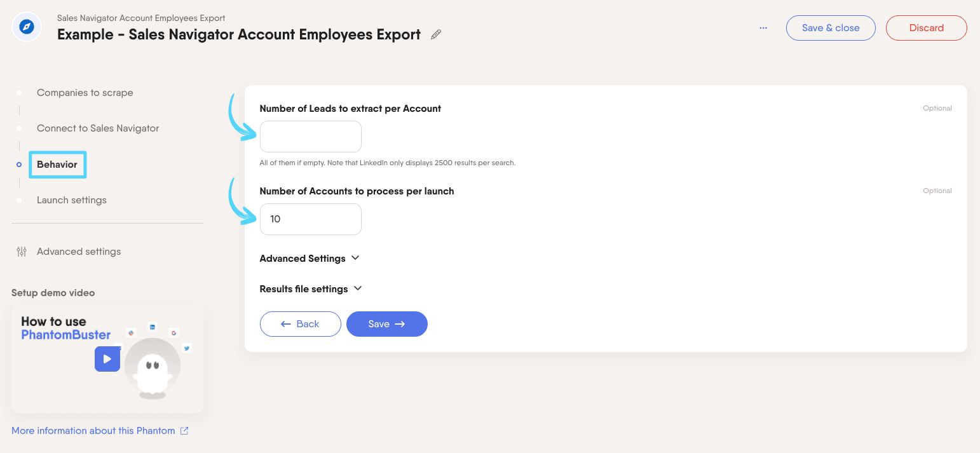Click Save & close button
Image resolution: width=980 pixels, height=453 pixels.
click(x=831, y=28)
